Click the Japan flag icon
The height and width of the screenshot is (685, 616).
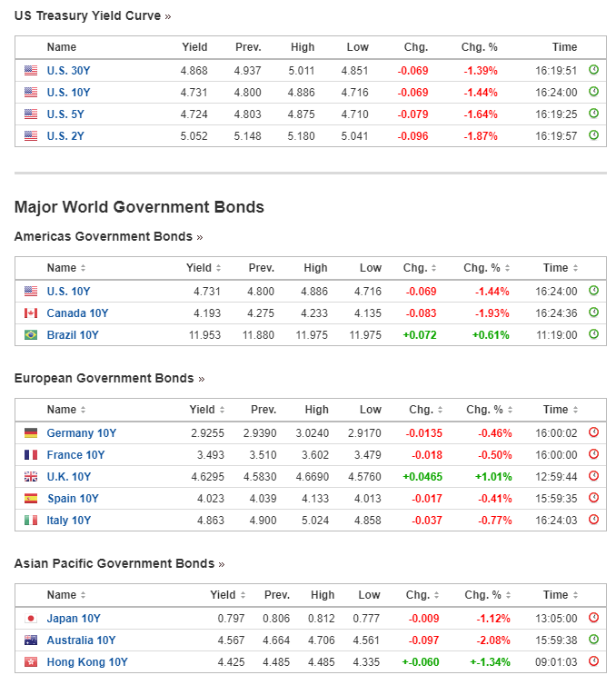pos(31,619)
